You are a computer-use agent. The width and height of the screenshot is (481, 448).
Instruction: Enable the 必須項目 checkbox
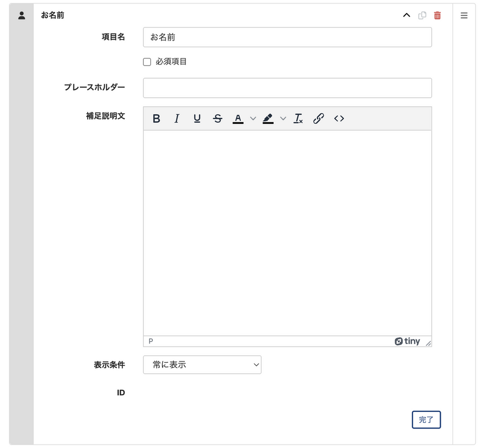(147, 62)
